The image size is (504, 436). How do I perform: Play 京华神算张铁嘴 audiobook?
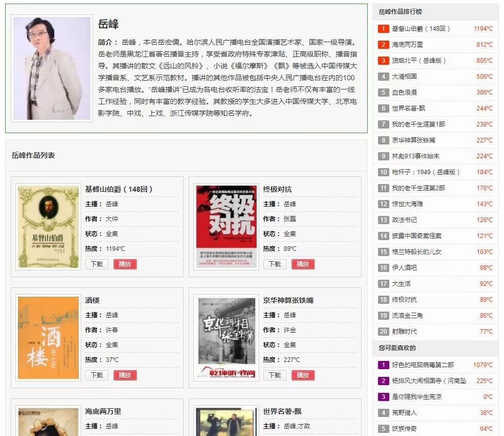[x=303, y=375]
